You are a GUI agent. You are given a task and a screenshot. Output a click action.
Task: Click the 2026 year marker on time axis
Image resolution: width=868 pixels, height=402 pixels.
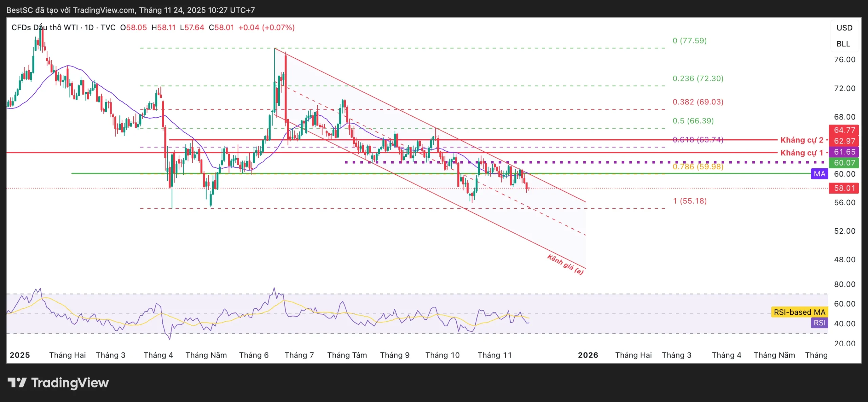coord(588,355)
